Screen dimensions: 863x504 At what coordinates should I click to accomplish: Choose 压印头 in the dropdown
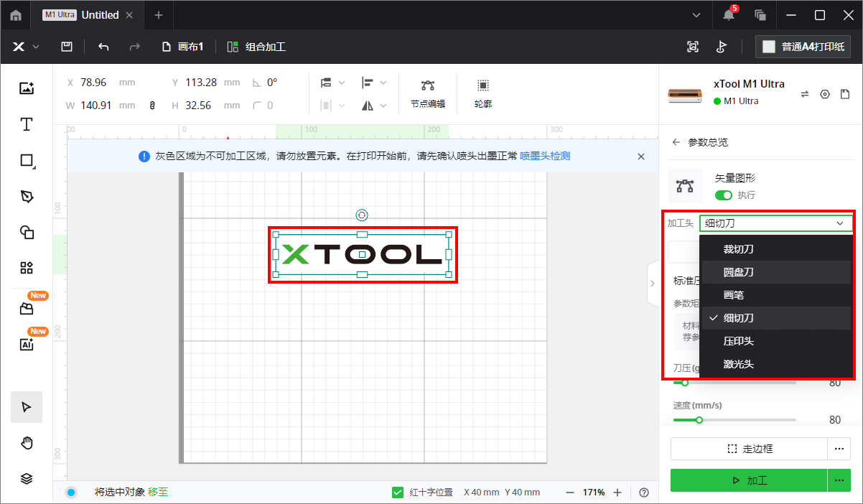[776, 341]
